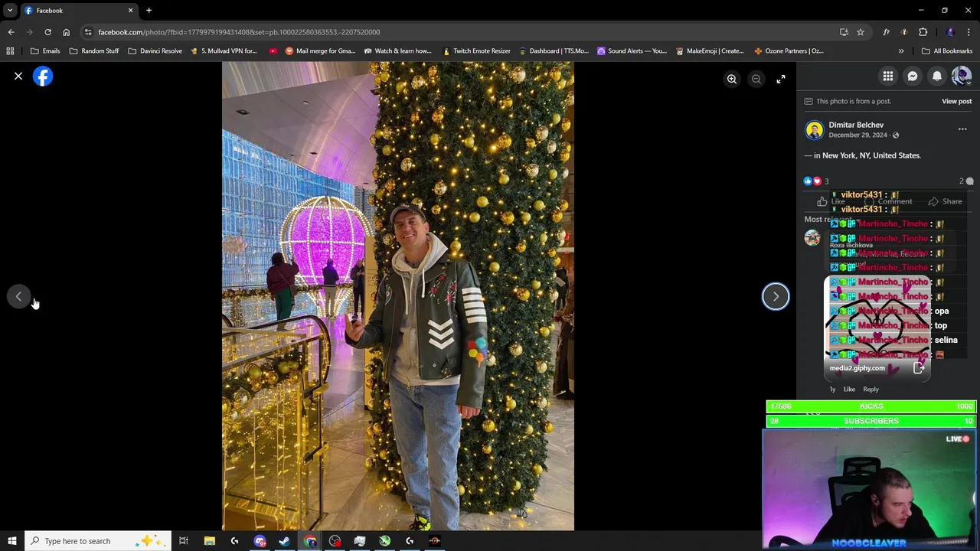Share the photo post
Viewport: 980px width, 551px height.
tap(946, 202)
